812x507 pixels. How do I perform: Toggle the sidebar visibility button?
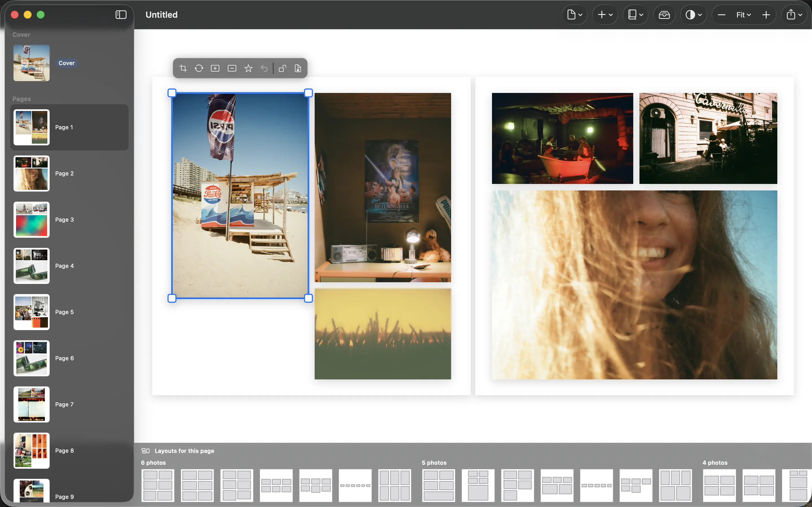(x=121, y=15)
